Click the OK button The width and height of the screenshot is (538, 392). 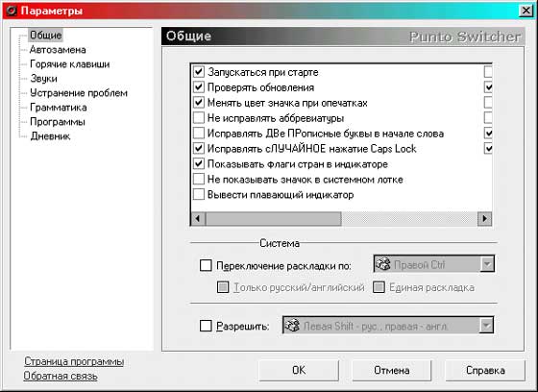299,370
